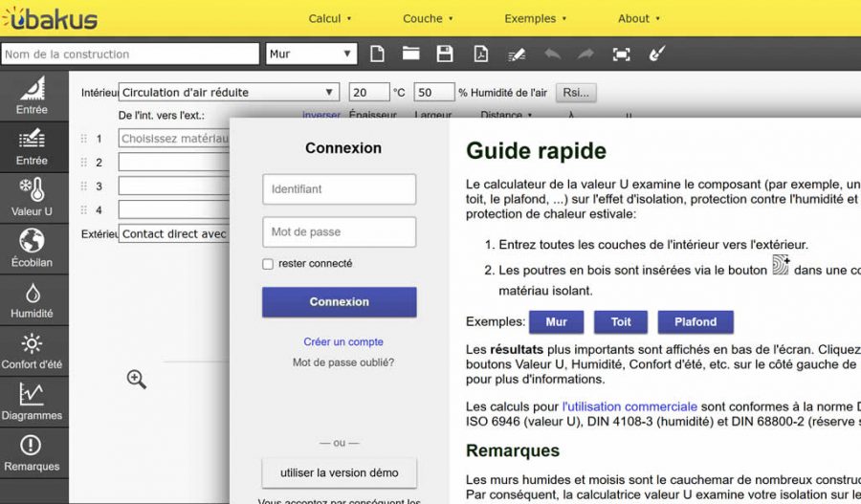
Task: Open the Confort d'été panel
Action: 32,351
